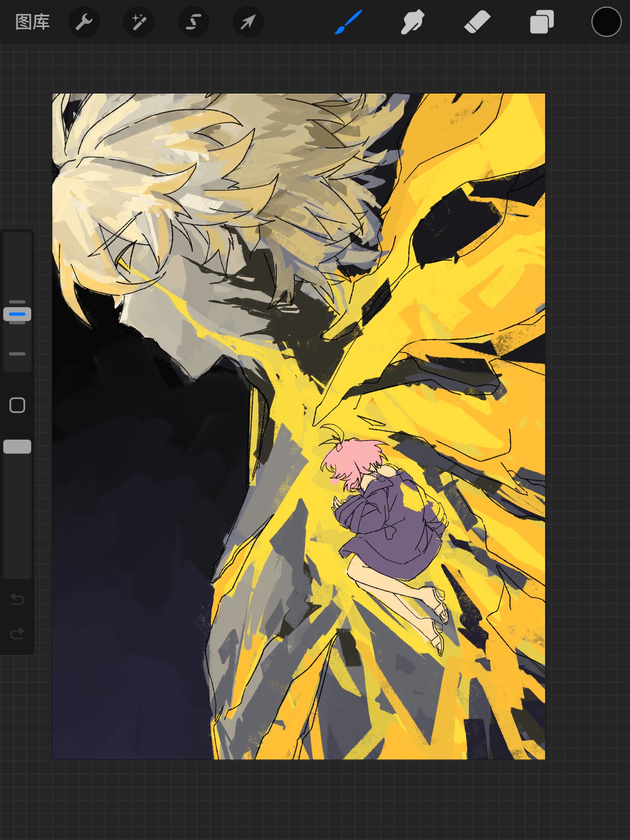This screenshot has width=630, height=840.
Task: Click the brush size slider handle
Action: tap(17, 314)
